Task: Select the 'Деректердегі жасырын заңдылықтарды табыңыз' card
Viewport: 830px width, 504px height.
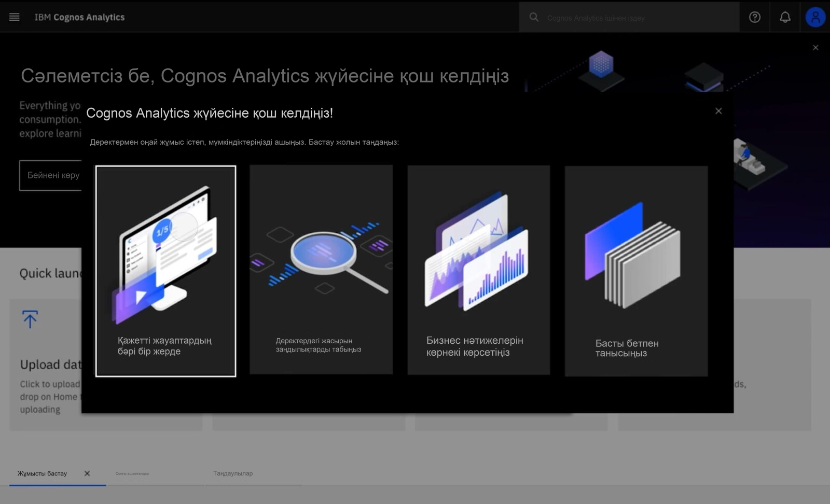Action: (x=321, y=270)
